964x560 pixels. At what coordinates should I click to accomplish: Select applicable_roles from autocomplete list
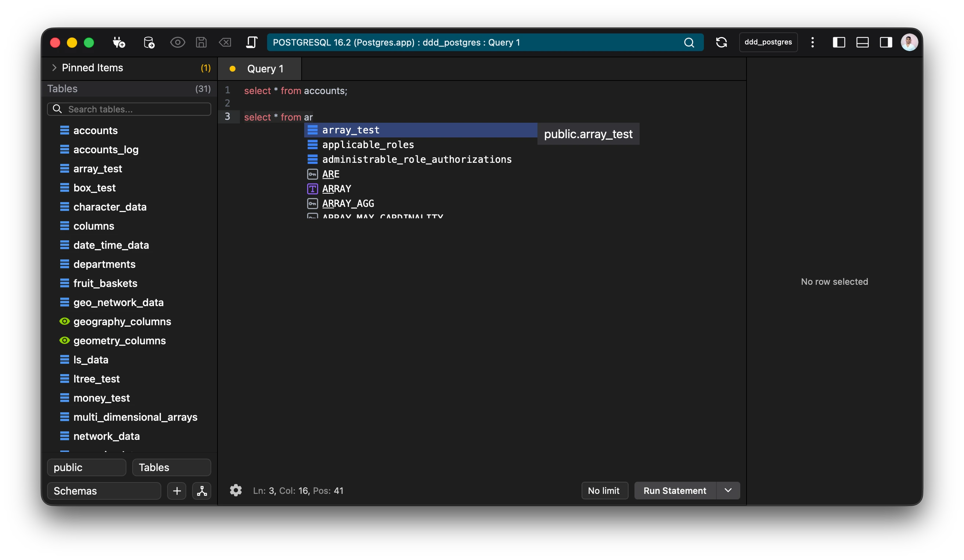(x=368, y=144)
